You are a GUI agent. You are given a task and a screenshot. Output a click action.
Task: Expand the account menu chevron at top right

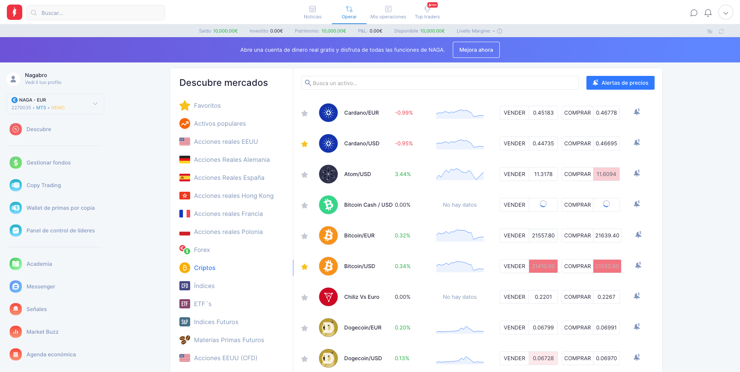[x=725, y=13]
